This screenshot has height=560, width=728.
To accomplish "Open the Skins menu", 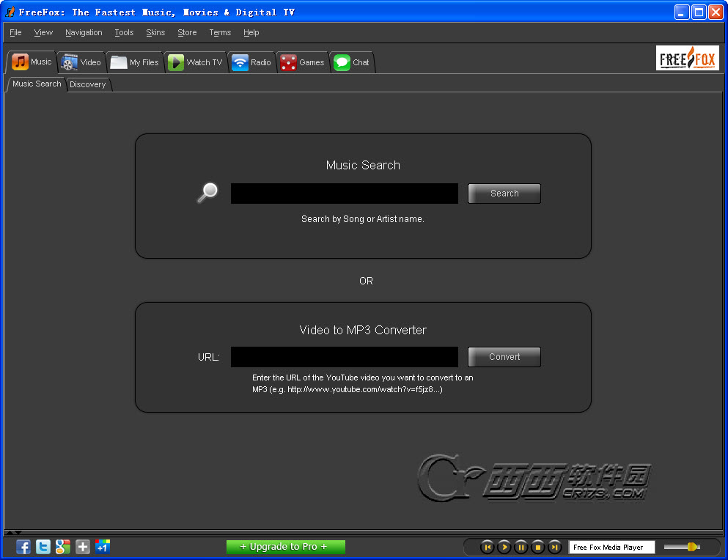I will click(x=155, y=32).
